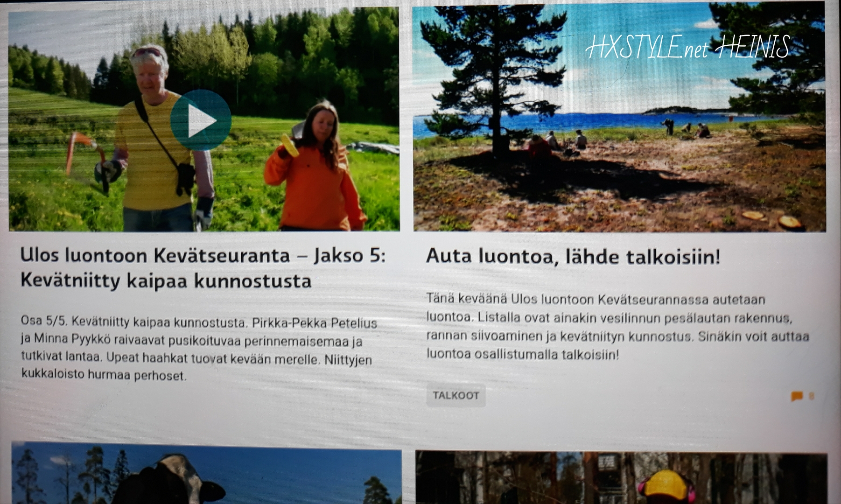The image size is (841, 504).
Task: Click the cut tree stumps in beach photo
Action: (772, 218)
